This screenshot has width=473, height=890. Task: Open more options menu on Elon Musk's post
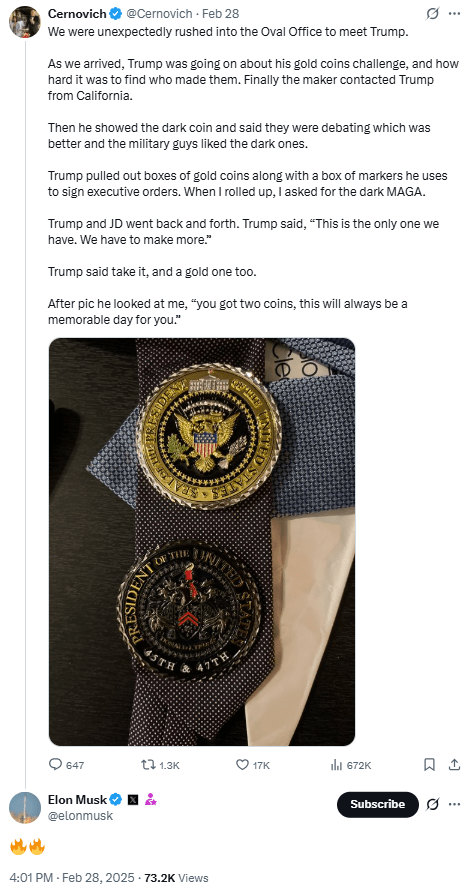point(454,804)
